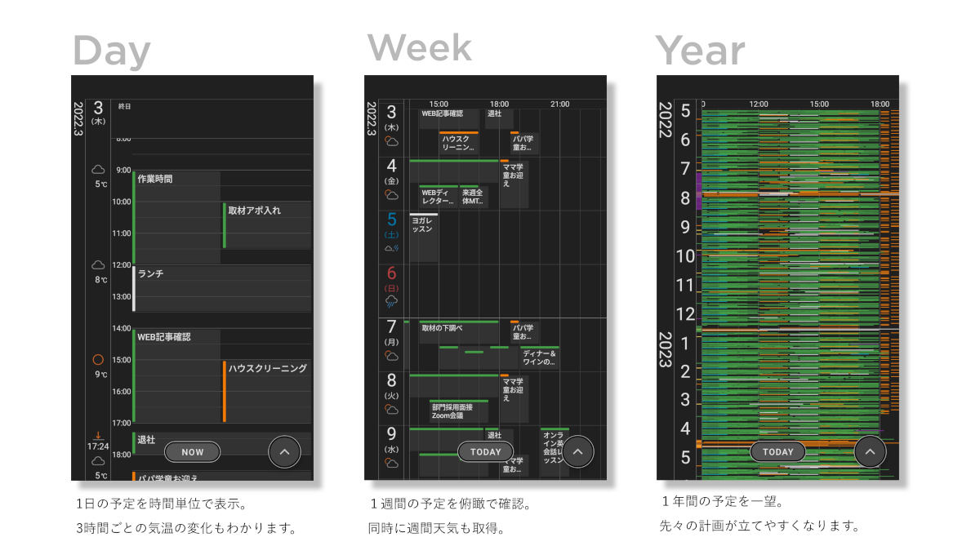Viewport: 980px width, 555px height.
Task: Open the ランチ event in Day view
Action: (221, 288)
